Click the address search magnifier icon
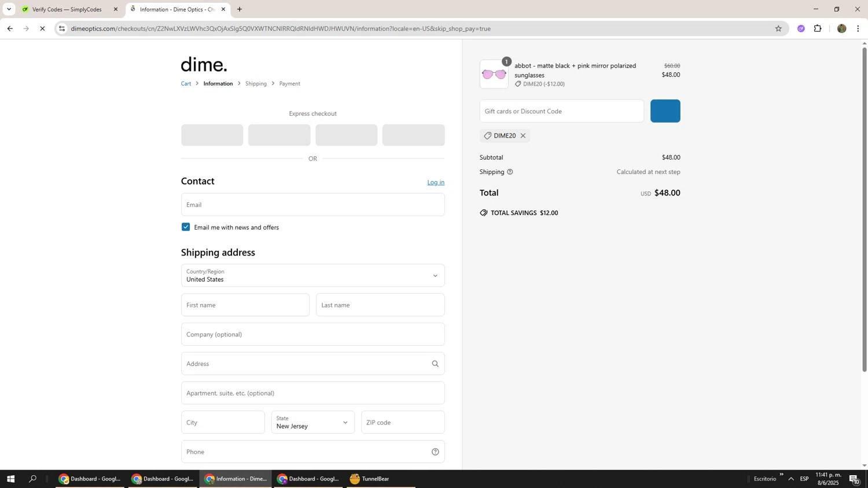This screenshot has height=488, width=868. 435,364
